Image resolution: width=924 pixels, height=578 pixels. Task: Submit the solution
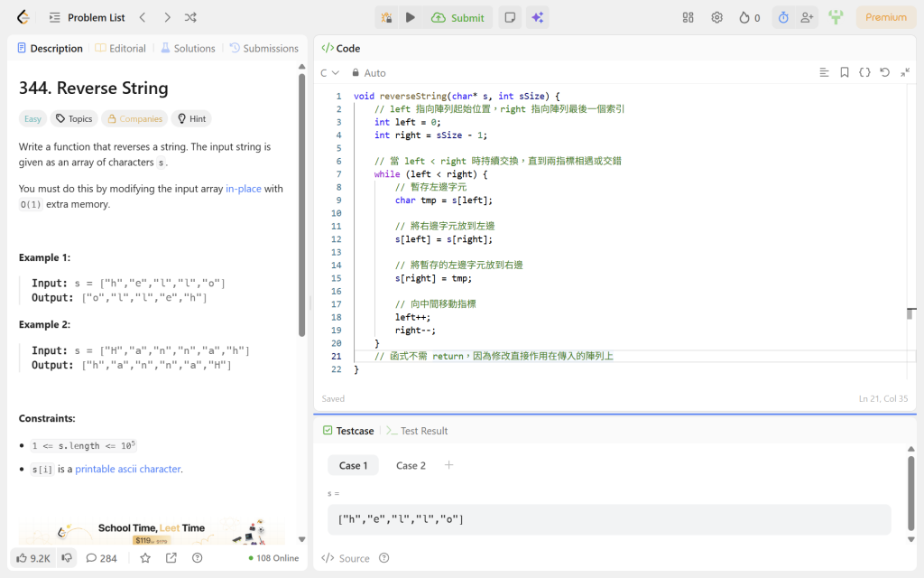tap(457, 18)
